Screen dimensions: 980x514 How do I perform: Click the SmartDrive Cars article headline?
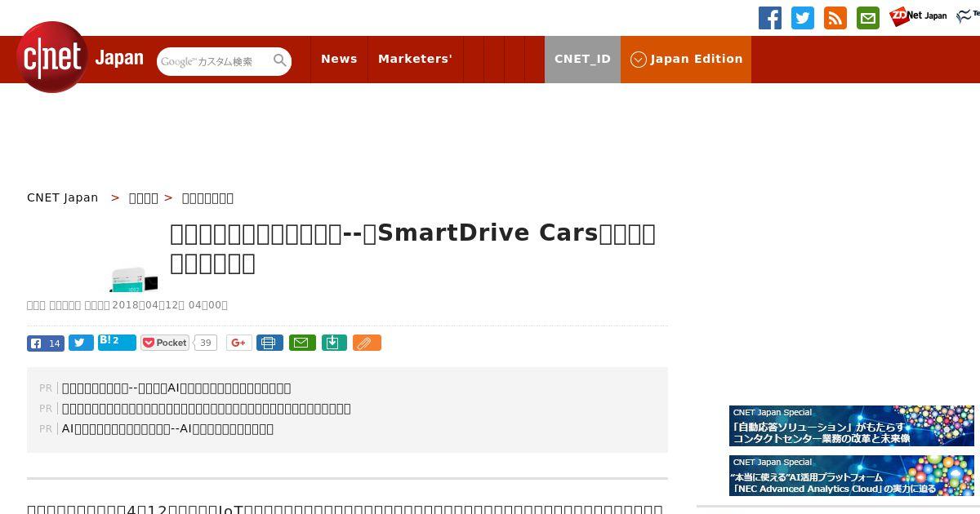click(x=412, y=248)
